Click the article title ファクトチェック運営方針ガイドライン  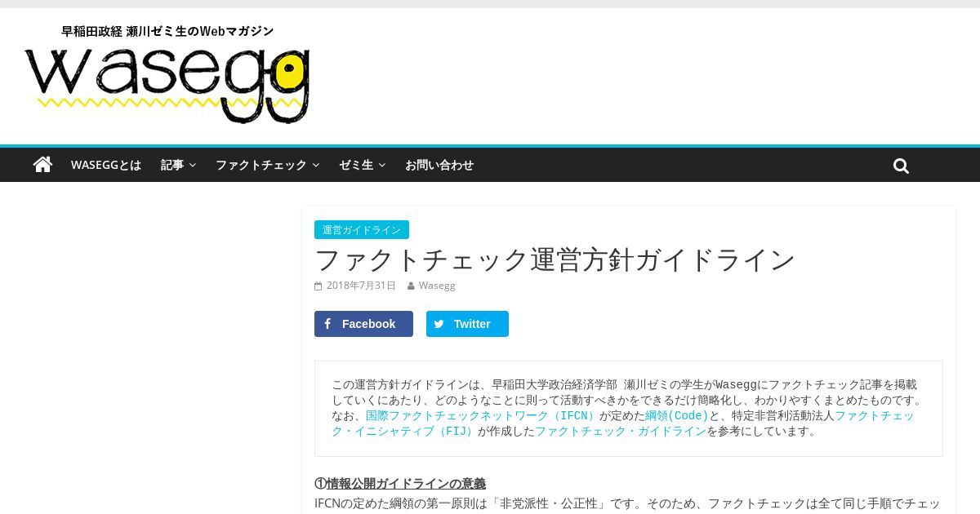[x=555, y=259]
